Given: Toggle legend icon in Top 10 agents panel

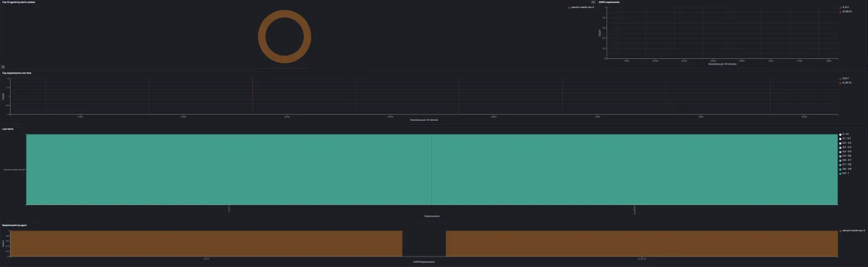Looking at the screenshot, I should (x=3, y=66).
